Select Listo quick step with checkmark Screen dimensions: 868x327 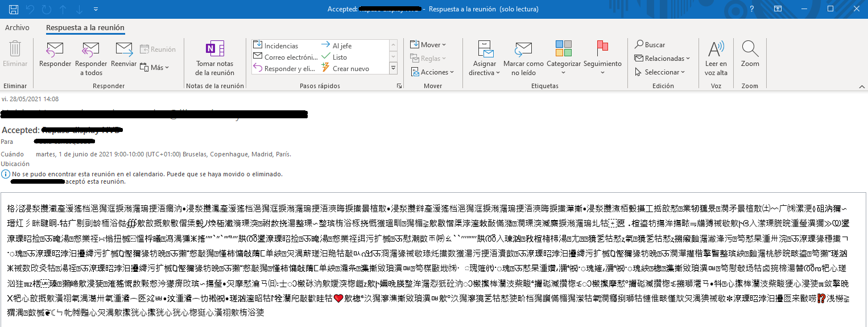(x=334, y=57)
